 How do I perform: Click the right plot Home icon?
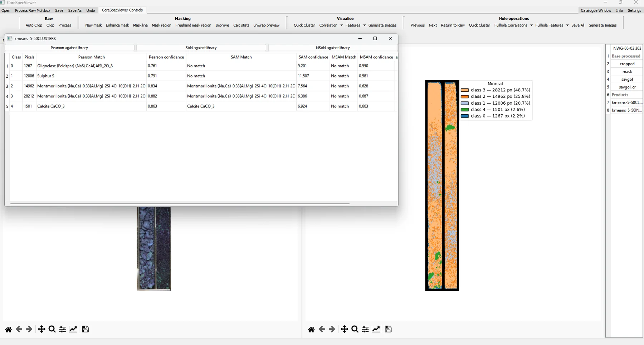click(x=311, y=329)
